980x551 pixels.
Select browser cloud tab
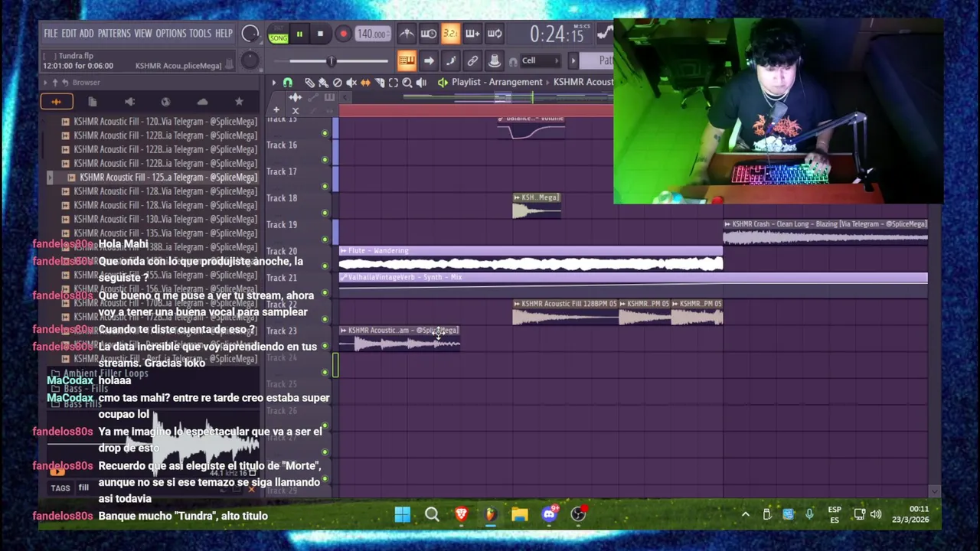[202, 101]
